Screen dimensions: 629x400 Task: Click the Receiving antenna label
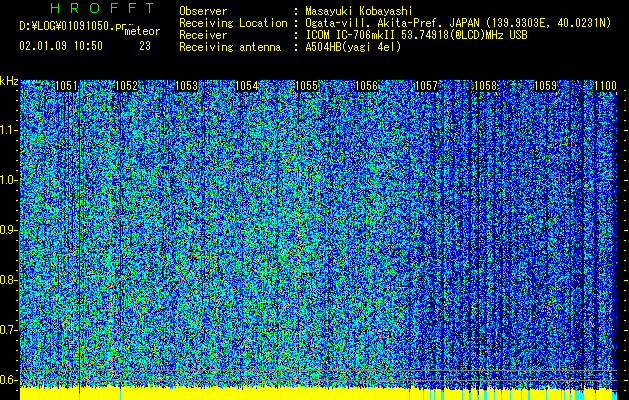[230, 47]
